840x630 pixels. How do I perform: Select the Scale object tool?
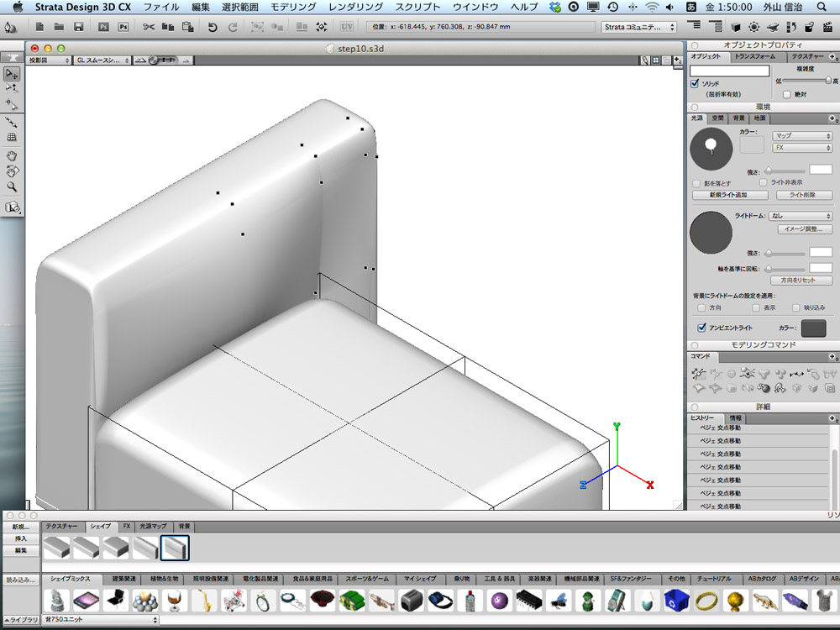point(12,104)
